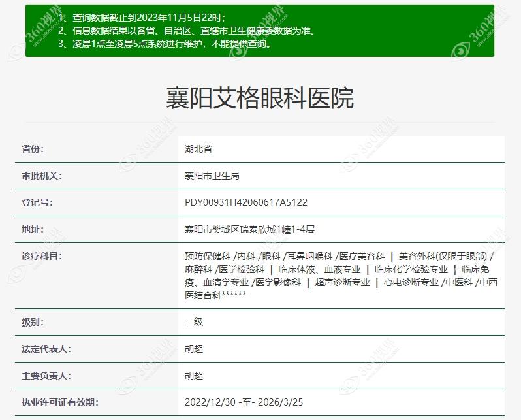Select registration number PDY00931H42060617A5122
The width and height of the screenshot is (521, 420).
coord(246,202)
